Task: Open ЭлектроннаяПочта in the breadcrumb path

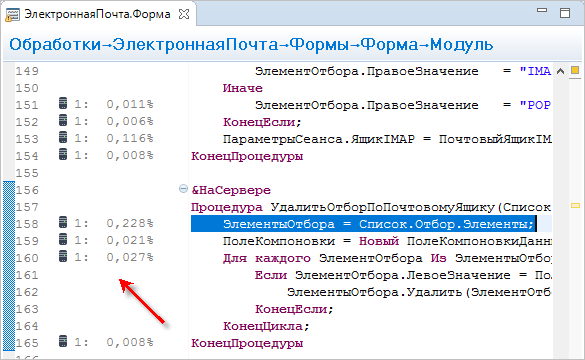Action: (x=195, y=45)
